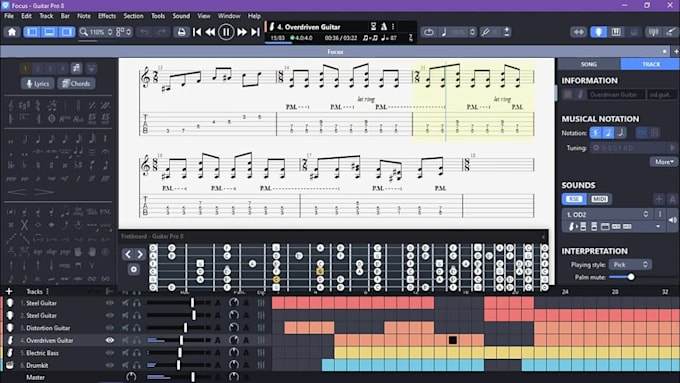Open the Overdriven Guitar track name field
Viewport: 680px width, 383px height.
point(616,95)
